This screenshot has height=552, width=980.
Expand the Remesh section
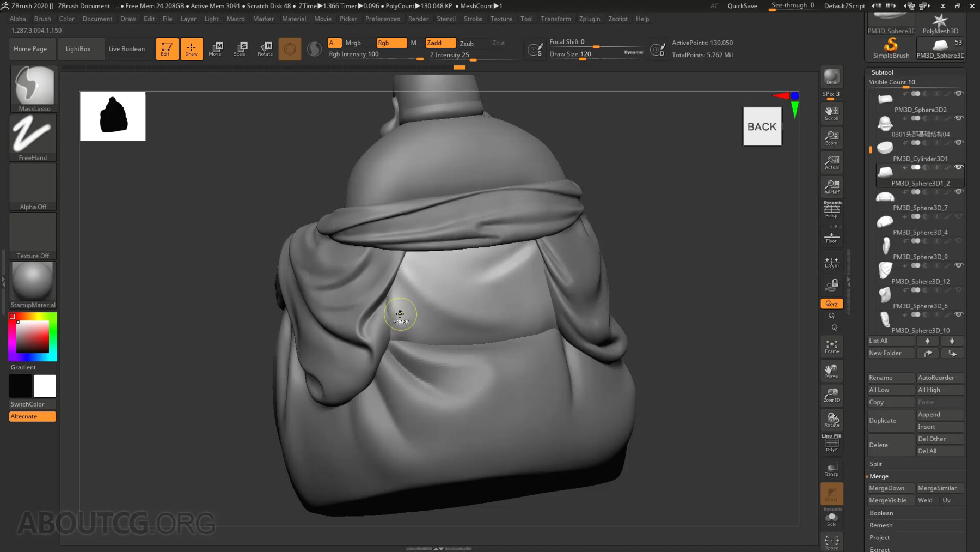coord(881,525)
